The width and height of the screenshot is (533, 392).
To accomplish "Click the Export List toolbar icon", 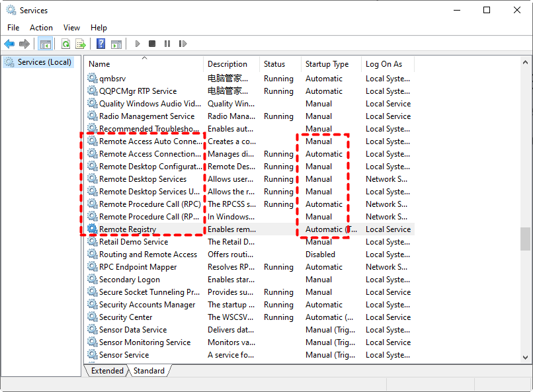I will coord(81,44).
